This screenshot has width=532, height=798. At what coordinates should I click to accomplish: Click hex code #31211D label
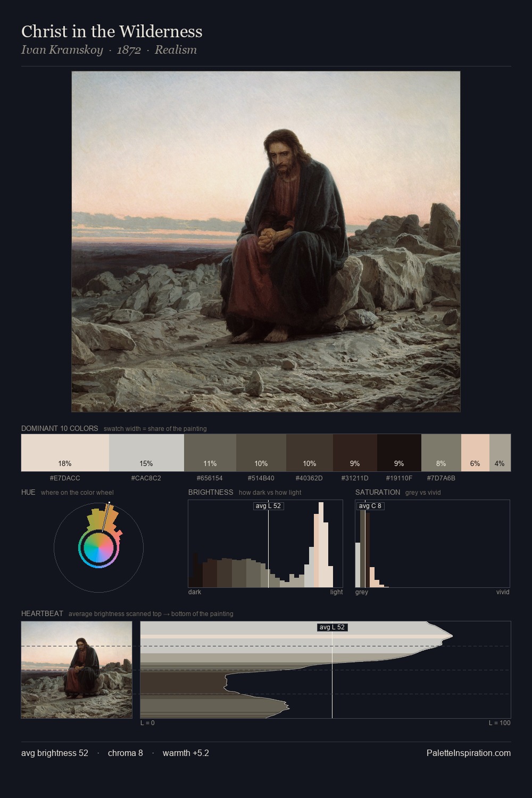click(x=355, y=478)
